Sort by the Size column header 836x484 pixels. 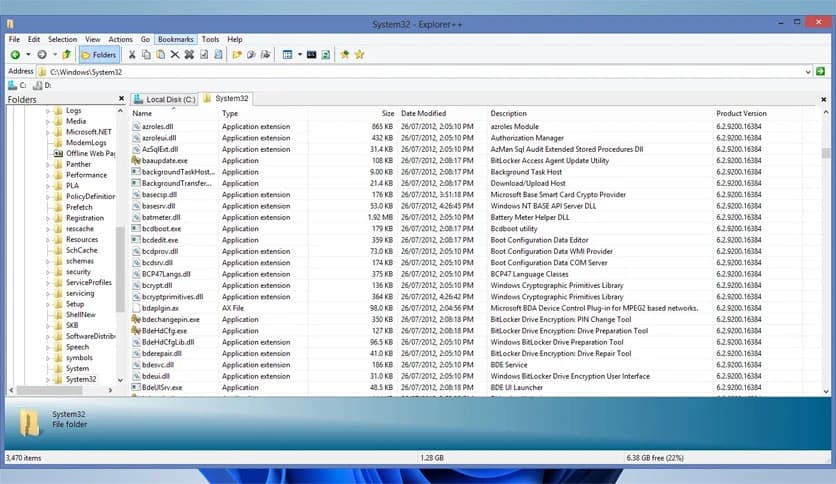click(x=352, y=114)
